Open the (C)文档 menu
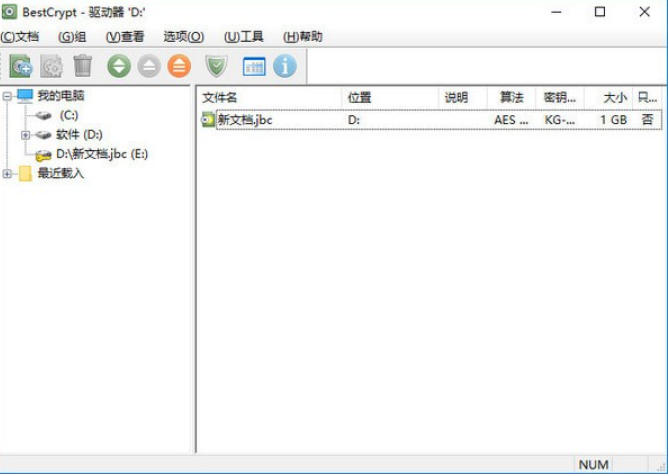Image resolution: width=669 pixels, height=476 pixels. pos(20,37)
